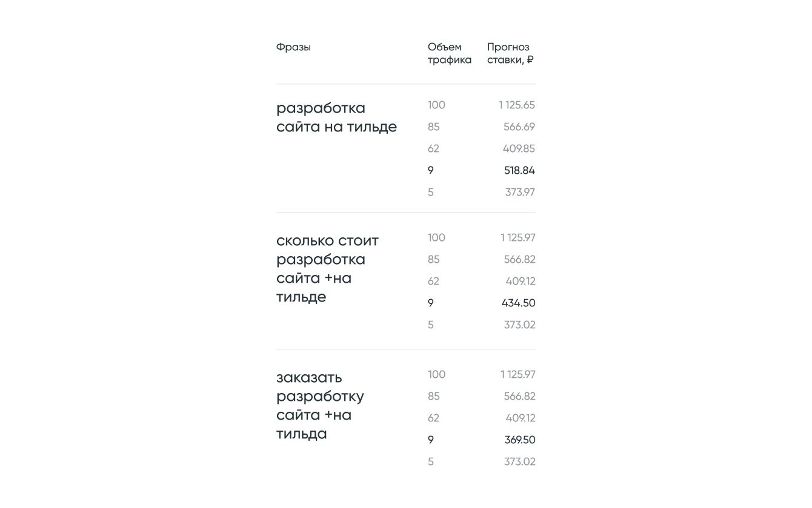Image resolution: width=812 pixels, height=508 pixels.
Task: Click bid value 566.69
Action: (519, 127)
